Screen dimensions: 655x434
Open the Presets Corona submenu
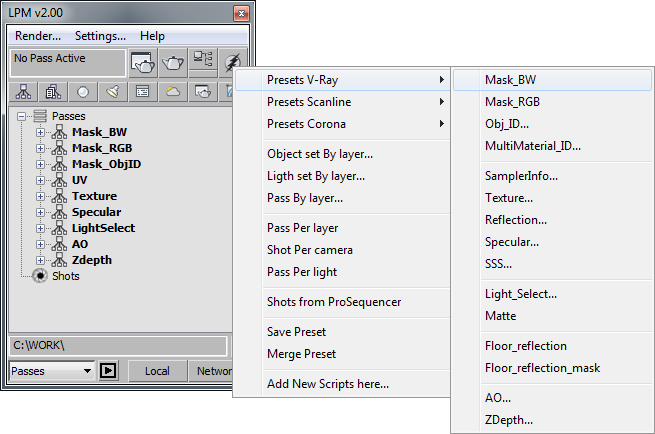click(342, 124)
